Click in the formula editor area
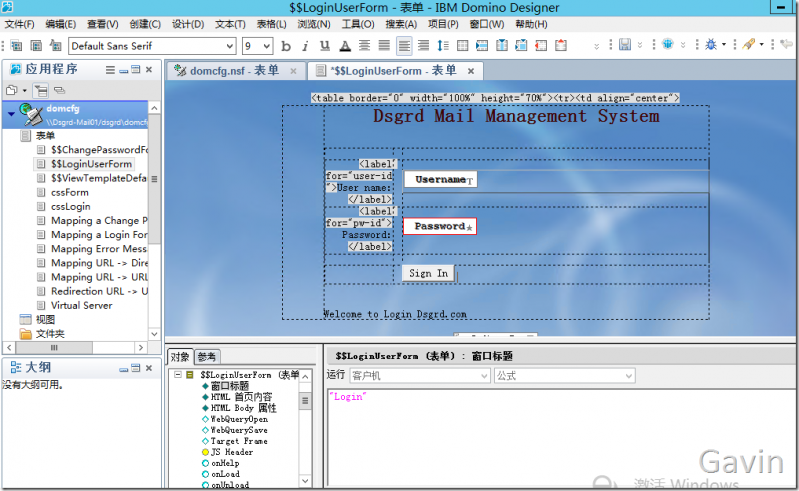 tap(561, 437)
